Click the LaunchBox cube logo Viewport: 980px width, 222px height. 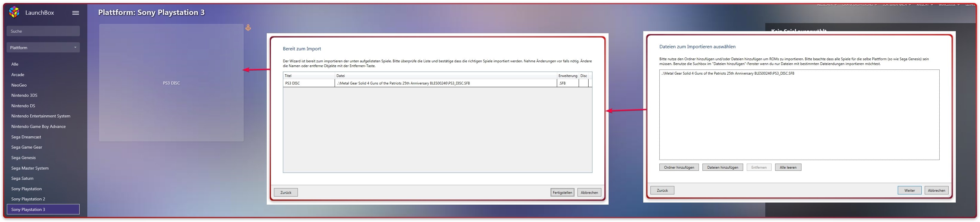point(14,12)
